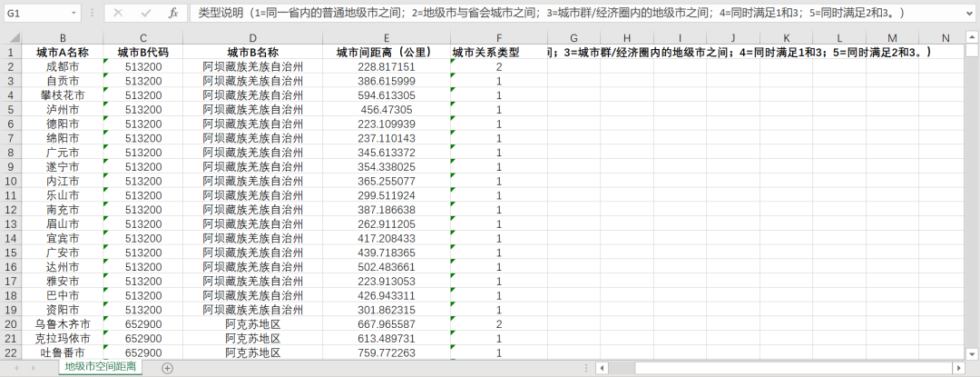
Task: Select distance cell 223.109939
Action: [x=387, y=124]
